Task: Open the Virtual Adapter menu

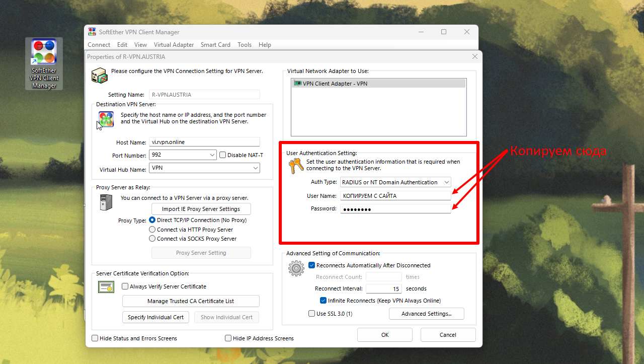Action: click(174, 45)
